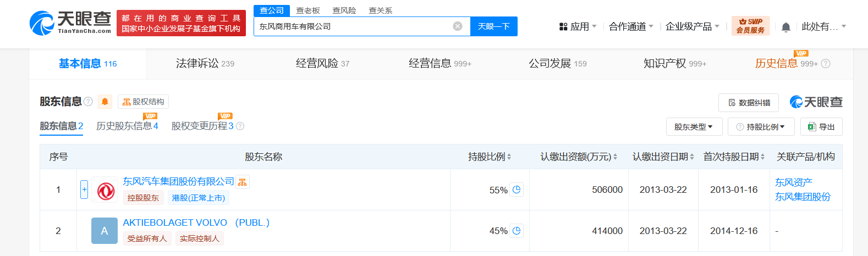
Task: Click the company search input field
Action: click(352, 26)
